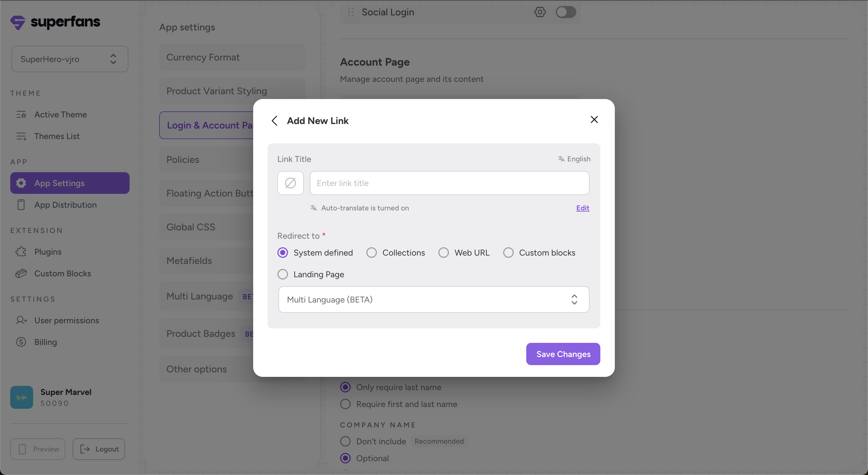Open App Distribution in sidebar menu
868x475 pixels.
tap(65, 205)
